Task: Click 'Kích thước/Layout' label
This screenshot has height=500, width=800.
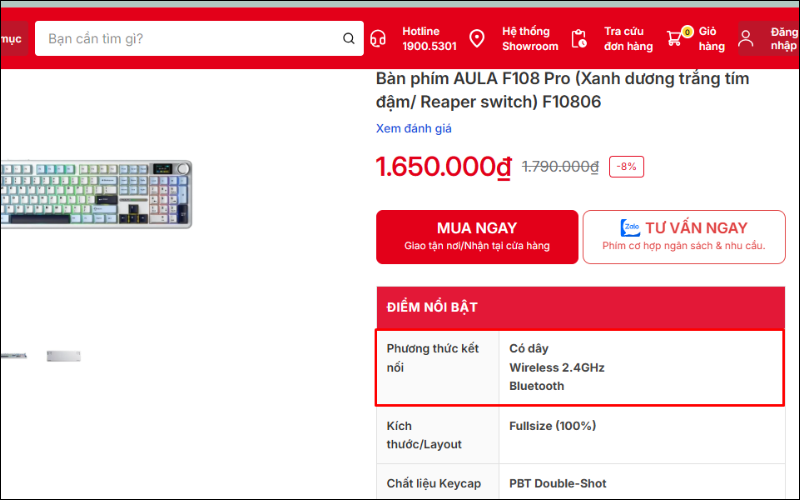Action: pos(424,435)
